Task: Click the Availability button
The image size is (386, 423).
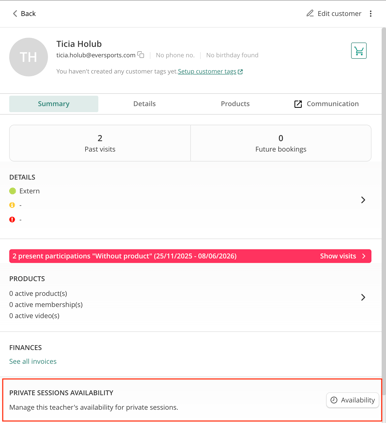Action: (x=352, y=400)
